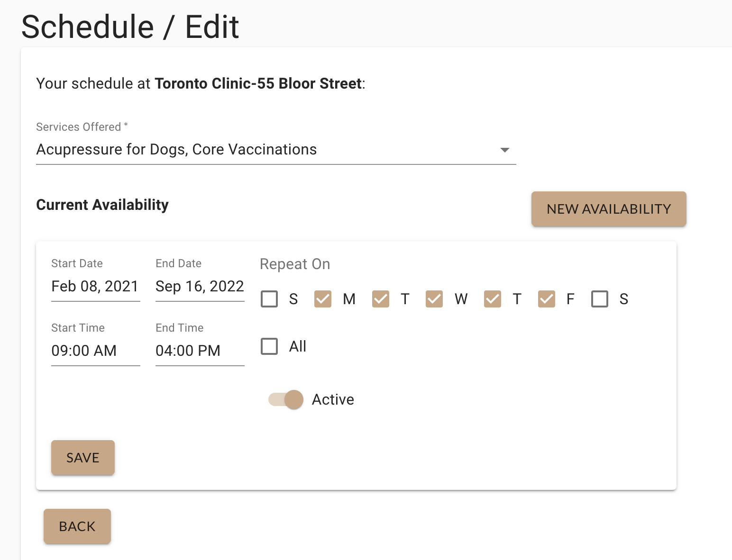The image size is (732, 560).
Task: Uncheck the Tuesday checkbox
Action: 381,299
